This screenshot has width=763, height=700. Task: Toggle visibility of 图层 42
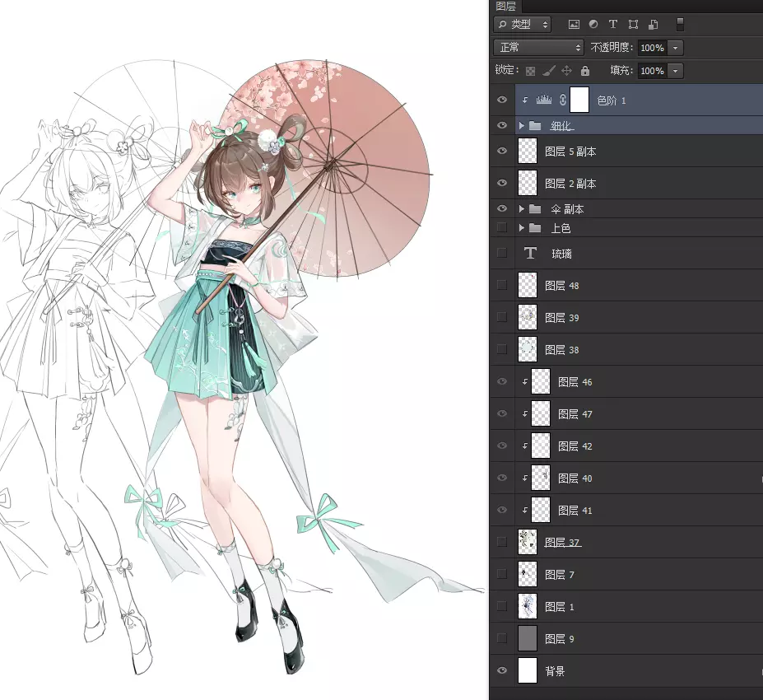click(502, 446)
